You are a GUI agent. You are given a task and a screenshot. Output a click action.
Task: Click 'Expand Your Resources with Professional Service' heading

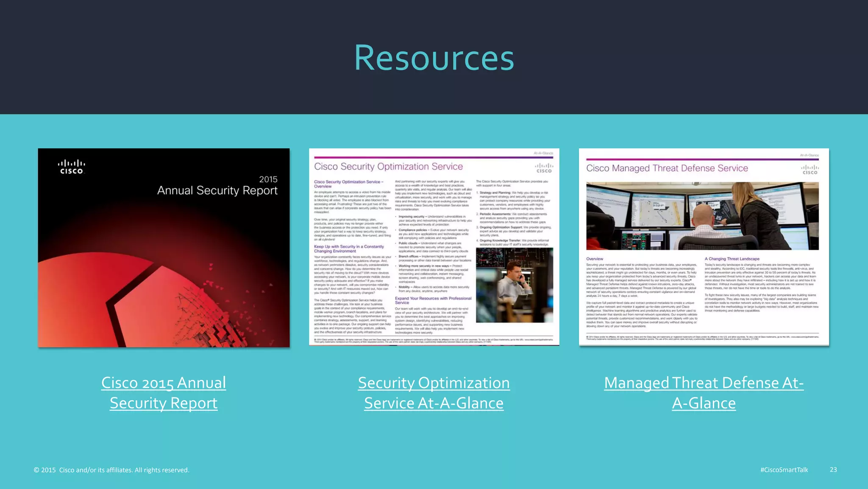coord(433,300)
